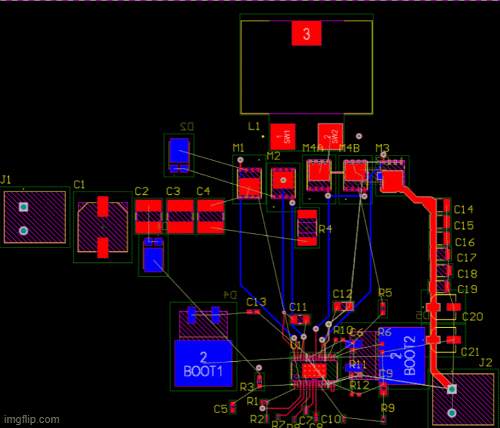This screenshot has width=500, height=428.
Task: Select the U1 controller IC center pad
Action: click(314, 371)
